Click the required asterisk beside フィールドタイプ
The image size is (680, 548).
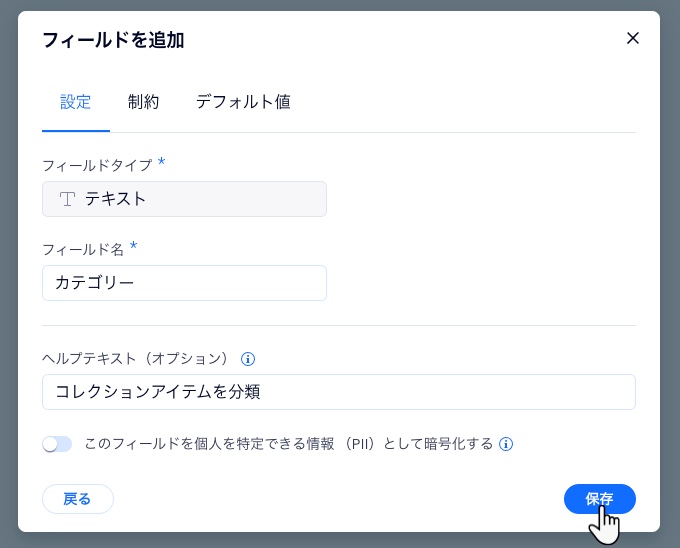coord(161,162)
